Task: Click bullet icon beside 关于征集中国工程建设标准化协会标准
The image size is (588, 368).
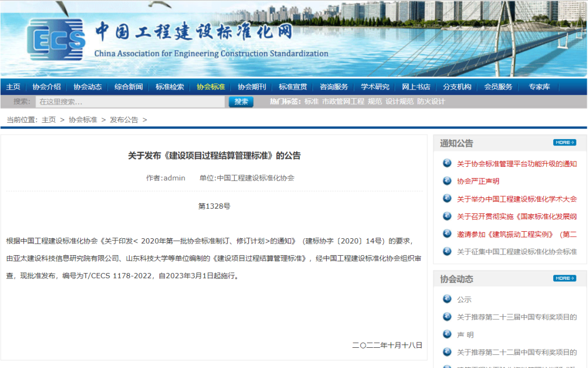Action: pyautogui.click(x=447, y=251)
